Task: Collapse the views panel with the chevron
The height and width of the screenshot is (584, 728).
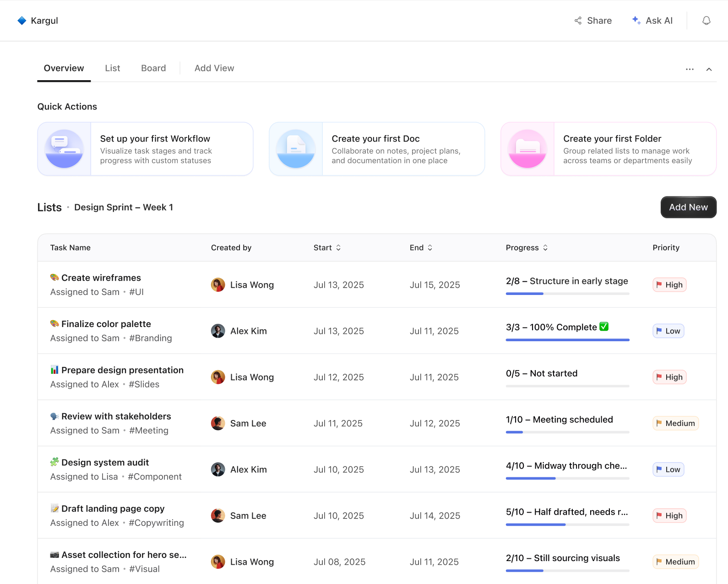Action: click(x=709, y=69)
